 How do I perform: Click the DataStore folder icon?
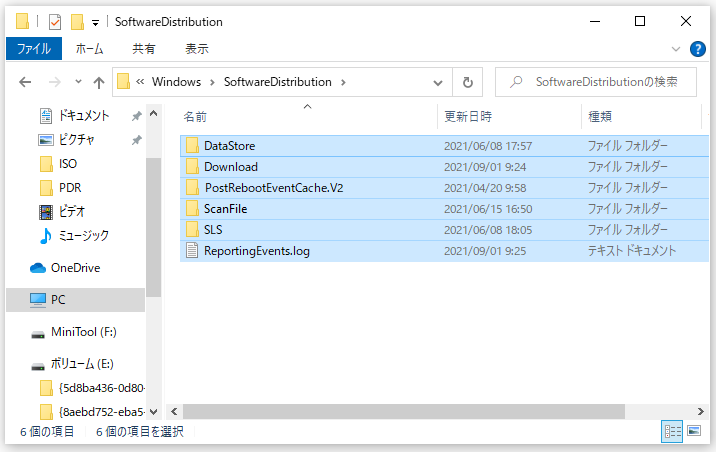(192, 146)
